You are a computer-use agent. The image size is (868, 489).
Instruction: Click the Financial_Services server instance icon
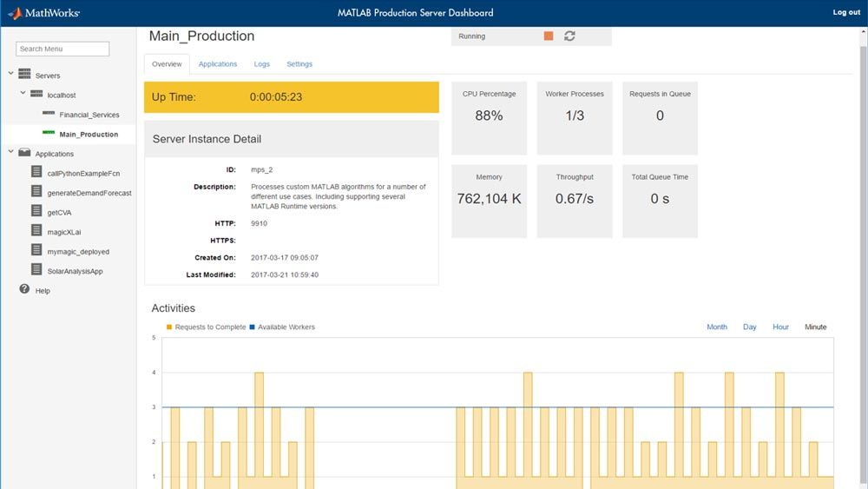point(49,114)
